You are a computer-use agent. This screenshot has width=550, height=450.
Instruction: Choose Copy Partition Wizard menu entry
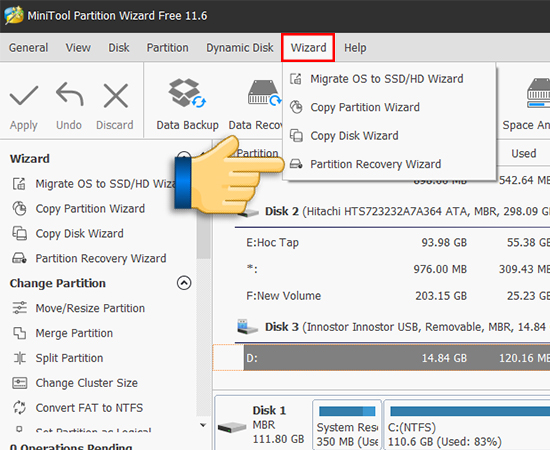pyautogui.click(x=389, y=107)
